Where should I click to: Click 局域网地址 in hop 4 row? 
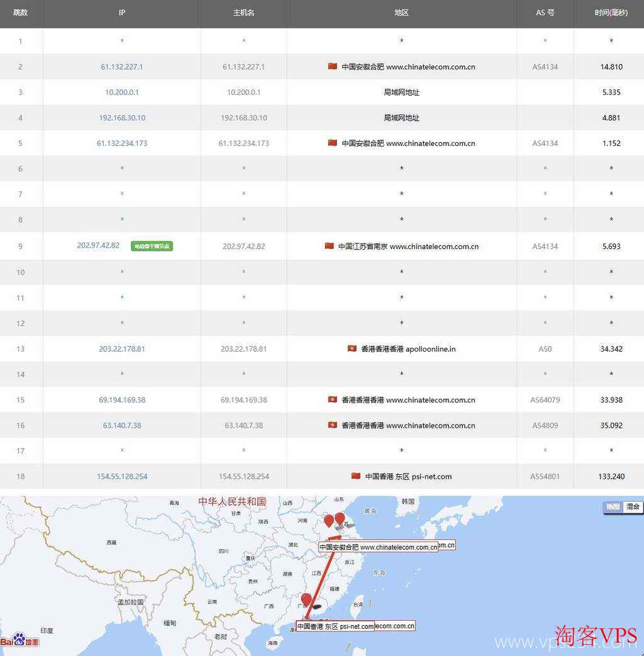click(401, 118)
